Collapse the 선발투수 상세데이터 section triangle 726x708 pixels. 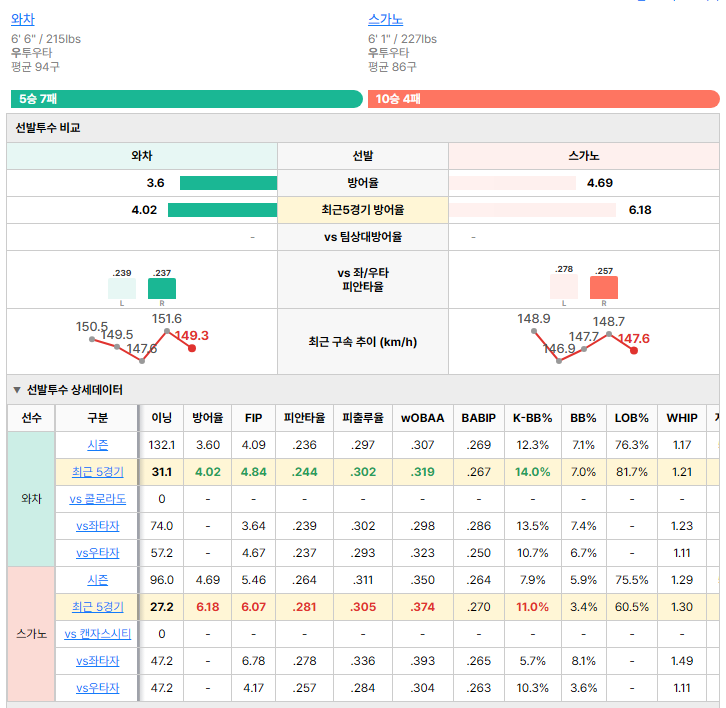[x=17, y=390]
